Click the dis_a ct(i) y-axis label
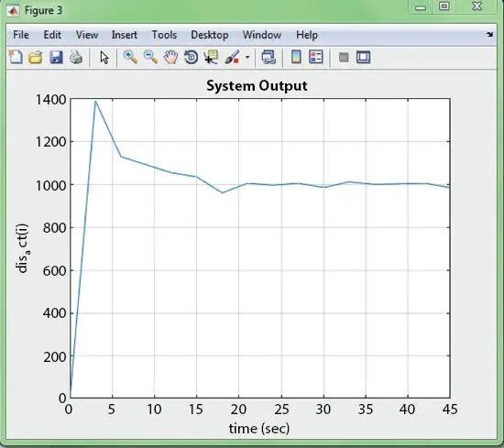This screenshot has height=448, width=504. pos(23,248)
